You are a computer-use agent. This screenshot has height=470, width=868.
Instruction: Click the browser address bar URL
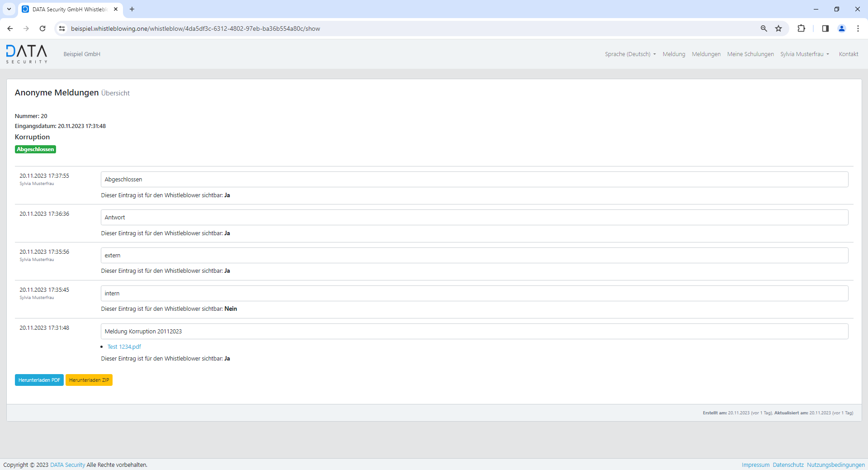pyautogui.click(x=195, y=28)
